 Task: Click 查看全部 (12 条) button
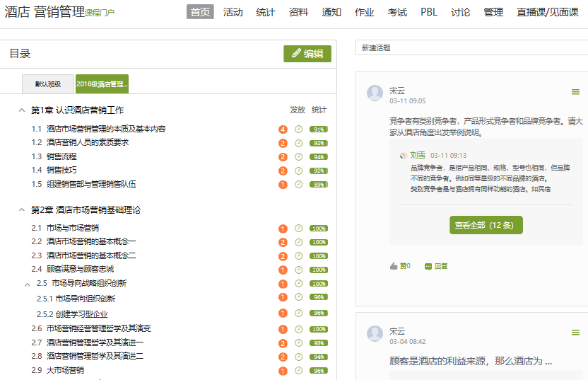click(486, 225)
